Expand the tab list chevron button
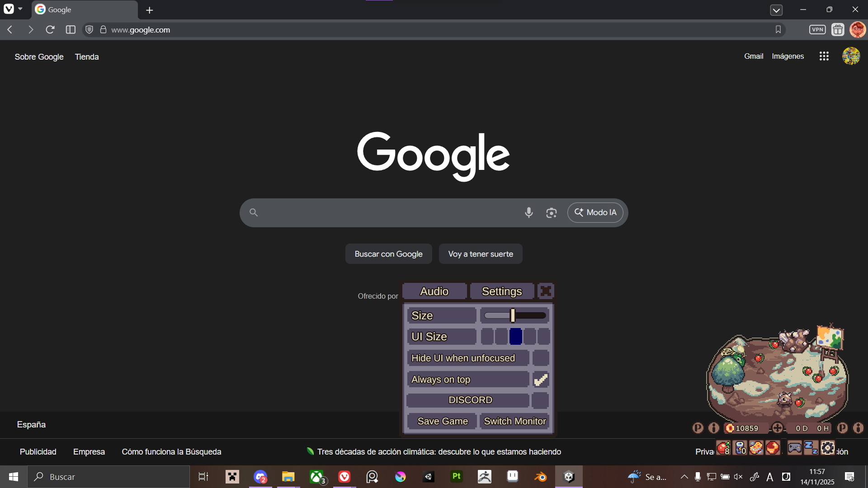Image resolution: width=868 pixels, height=488 pixels. tap(776, 10)
